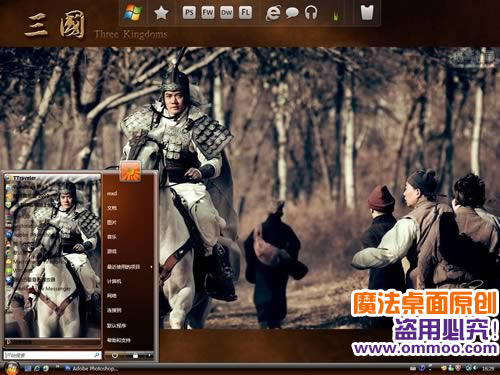Screen dimensions: 500x375
Task: Click the keyboard language tray icon
Action: pos(413,368)
